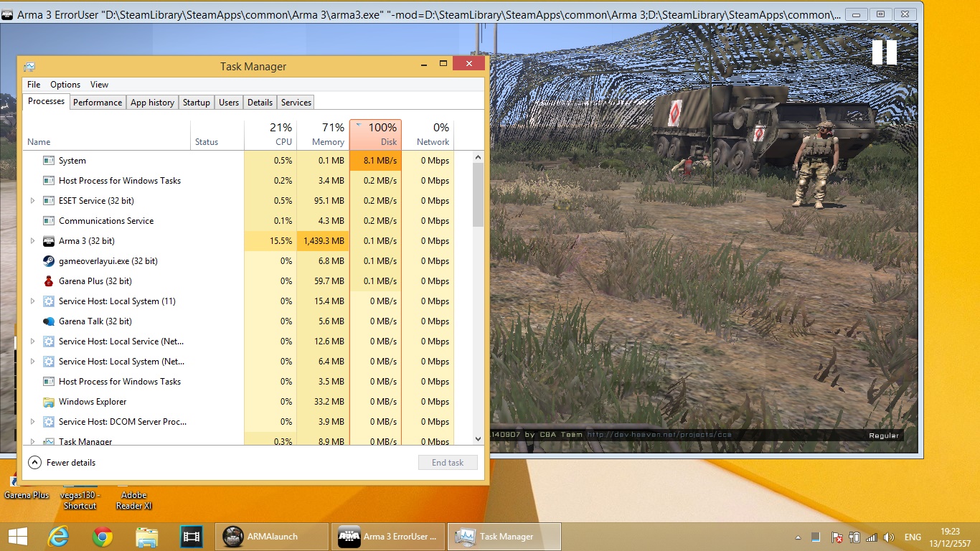Sort processes by Memory column header
Image resolution: width=980 pixels, height=551 pixels.
(323, 134)
